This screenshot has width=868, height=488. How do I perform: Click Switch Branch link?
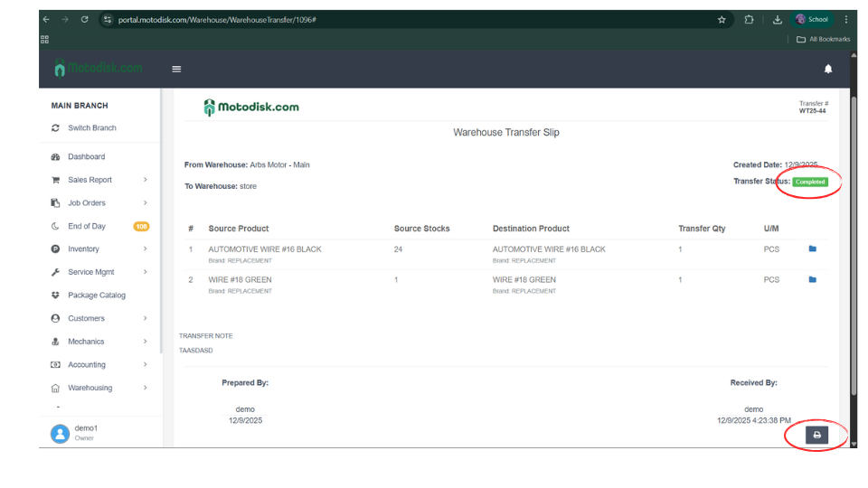(x=91, y=128)
